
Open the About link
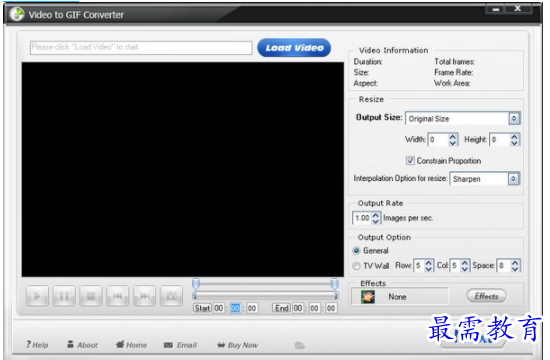tap(82, 345)
